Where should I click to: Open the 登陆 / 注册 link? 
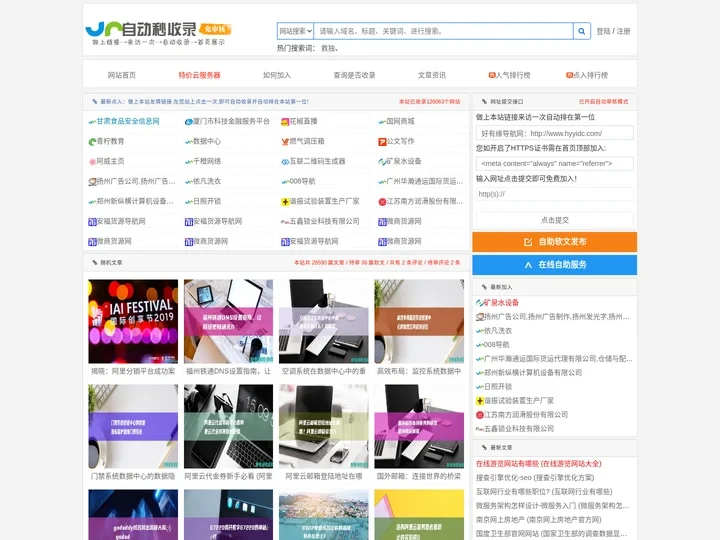pyautogui.click(x=613, y=31)
